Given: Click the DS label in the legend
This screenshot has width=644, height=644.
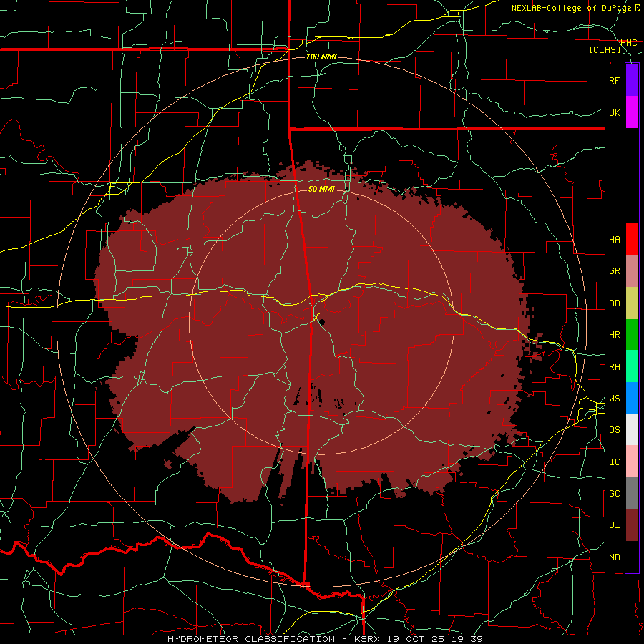Looking at the screenshot, I should 615,430.
